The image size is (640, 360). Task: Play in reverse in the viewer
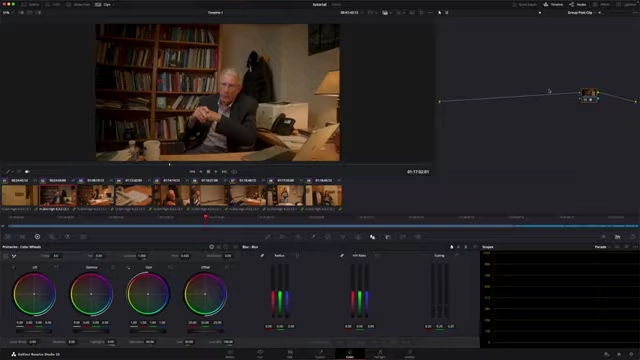(200, 172)
